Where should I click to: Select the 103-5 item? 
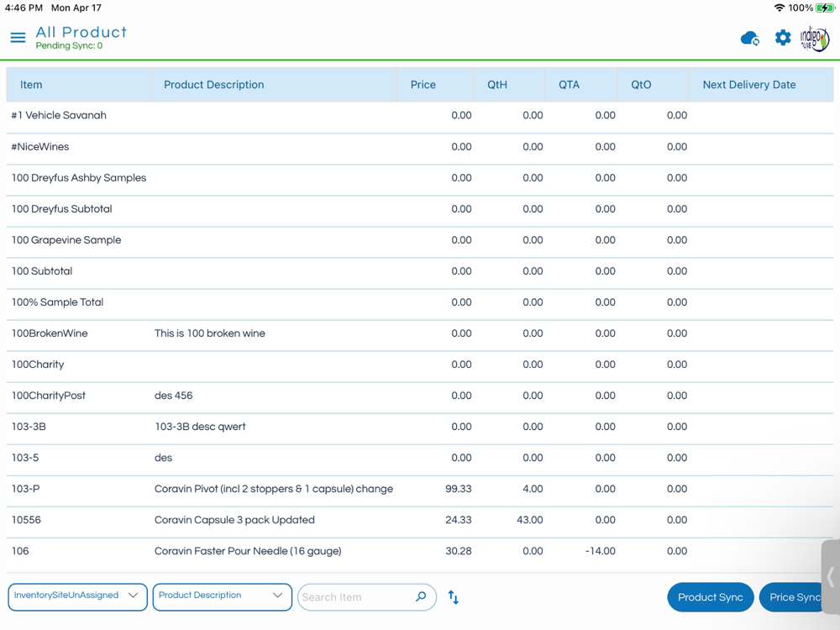point(25,458)
